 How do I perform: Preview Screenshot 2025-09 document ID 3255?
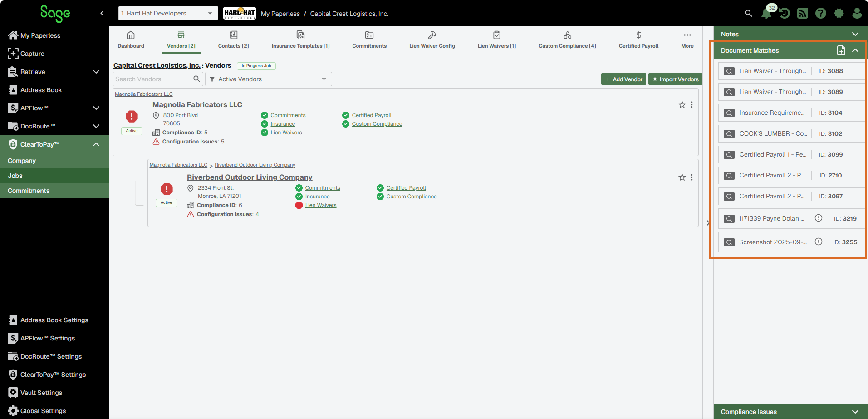tap(729, 242)
